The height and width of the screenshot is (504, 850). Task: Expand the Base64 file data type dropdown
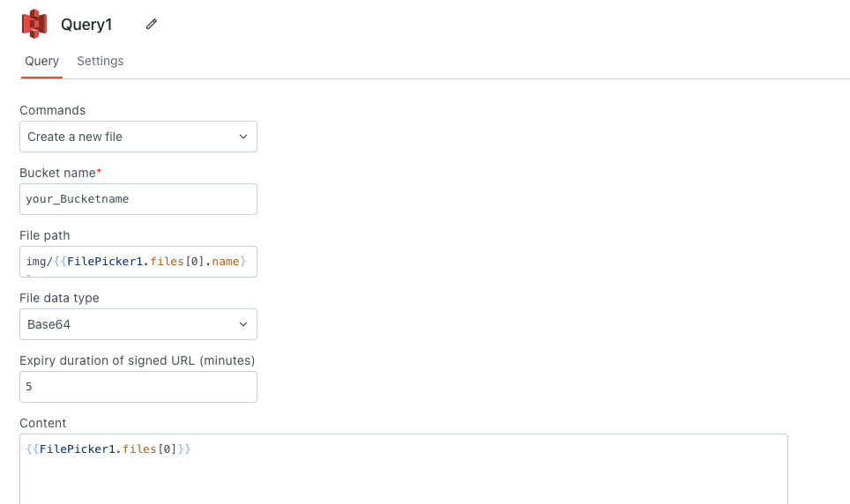point(132,324)
